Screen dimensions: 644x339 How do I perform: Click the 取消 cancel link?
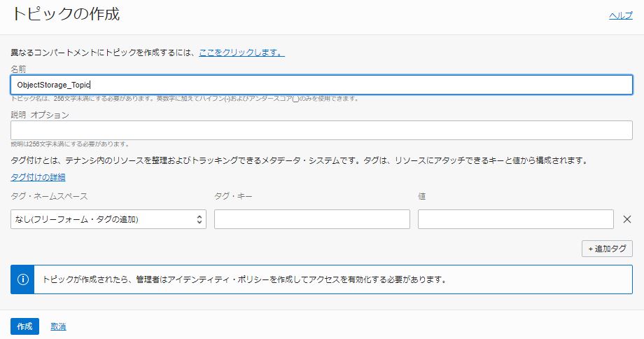pyautogui.click(x=58, y=326)
